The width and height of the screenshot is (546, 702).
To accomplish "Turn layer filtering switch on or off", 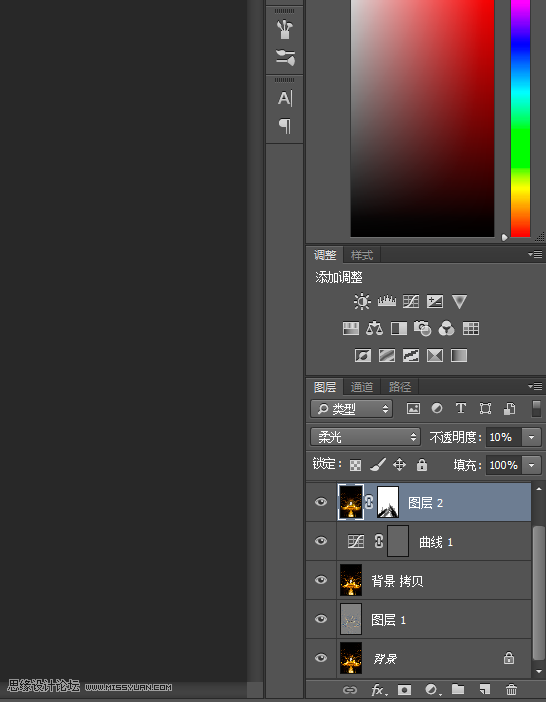I will point(536,408).
